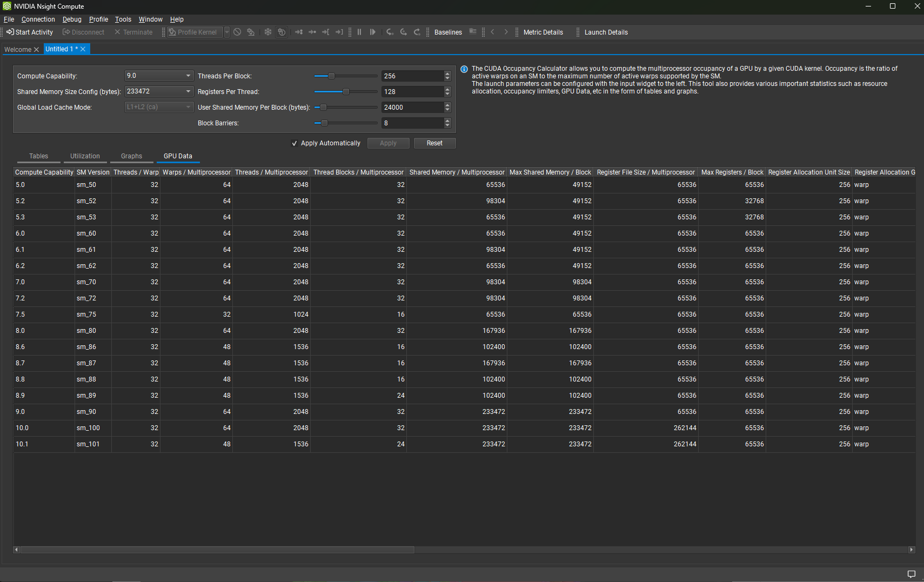
Task: Click the Baselines toolbar button
Action: 447,32
